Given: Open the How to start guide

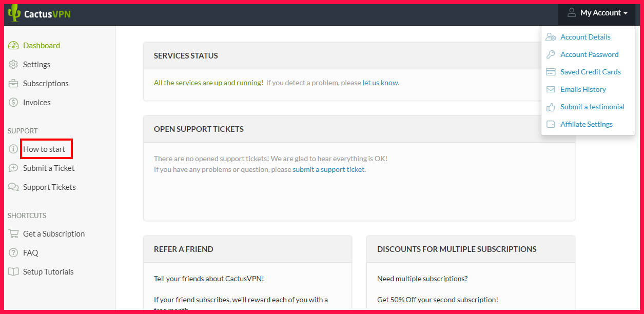Looking at the screenshot, I should click(44, 149).
